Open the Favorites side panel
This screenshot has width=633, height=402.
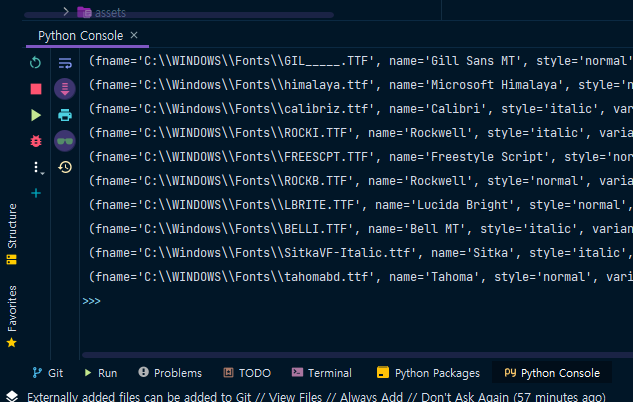[x=12, y=316]
